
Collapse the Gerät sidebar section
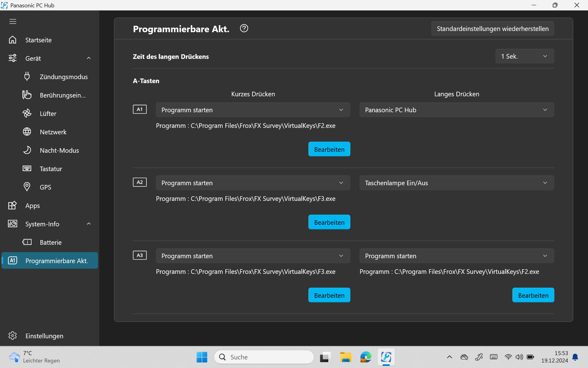[x=89, y=58]
